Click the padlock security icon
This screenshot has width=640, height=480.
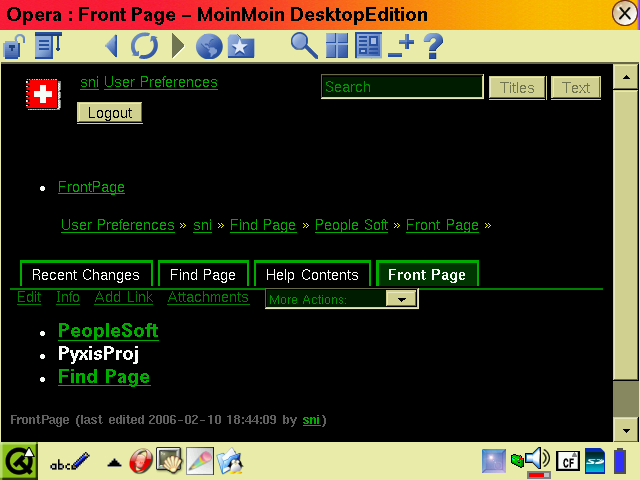point(15,46)
